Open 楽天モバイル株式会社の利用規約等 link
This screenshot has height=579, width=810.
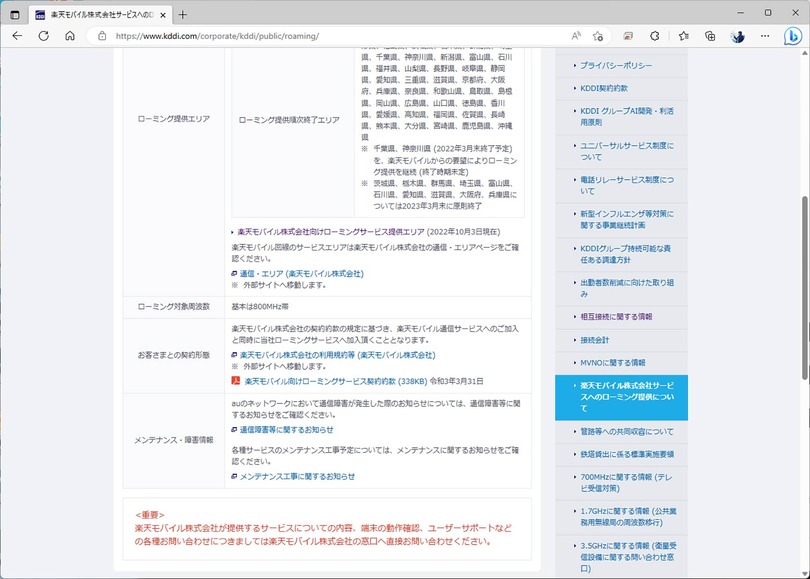pyautogui.click(x=338, y=355)
